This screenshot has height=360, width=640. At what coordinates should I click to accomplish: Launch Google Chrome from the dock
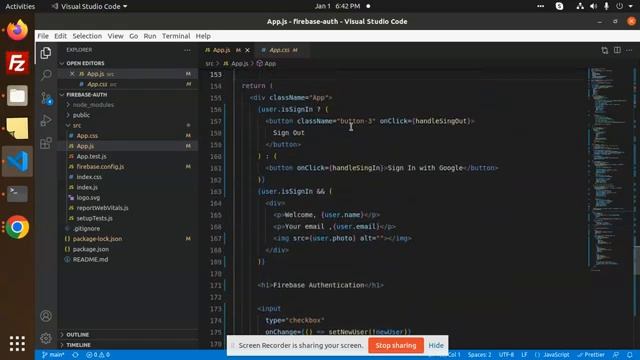[17, 227]
